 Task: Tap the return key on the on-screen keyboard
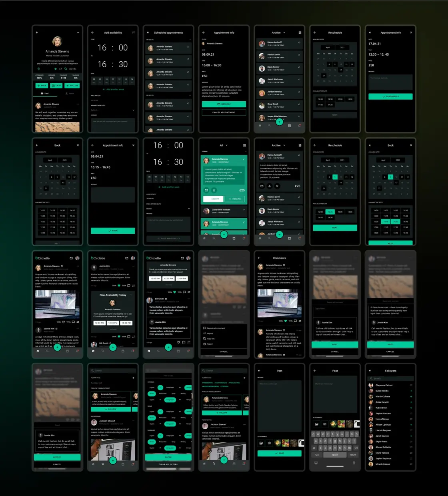(353, 455)
